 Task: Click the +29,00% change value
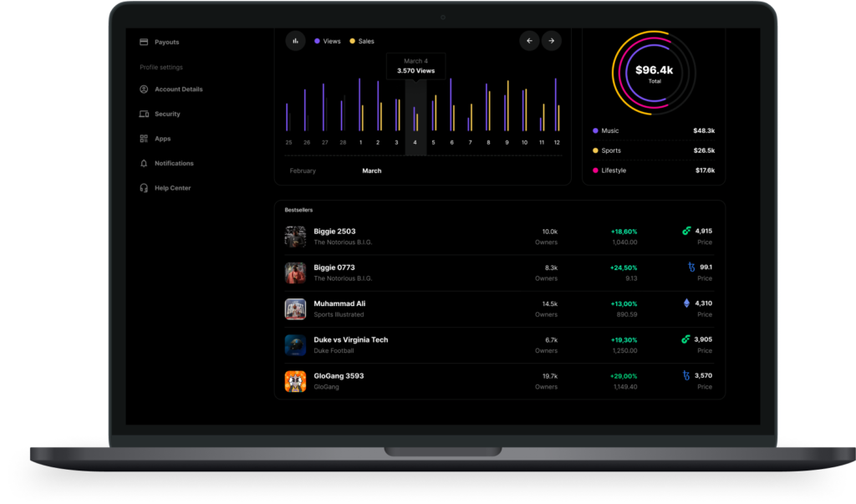tap(624, 375)
